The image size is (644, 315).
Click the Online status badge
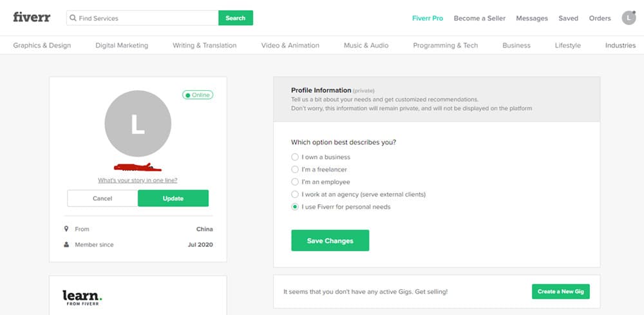pos(198,95)
